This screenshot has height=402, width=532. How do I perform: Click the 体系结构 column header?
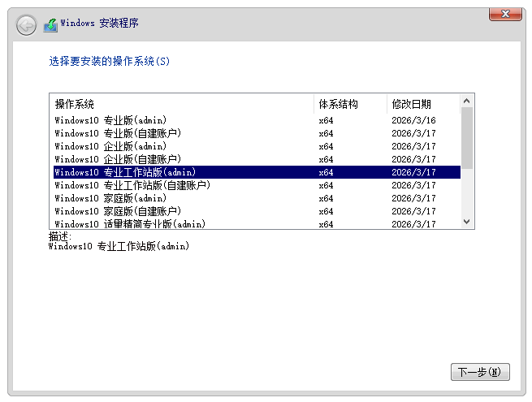350,104
